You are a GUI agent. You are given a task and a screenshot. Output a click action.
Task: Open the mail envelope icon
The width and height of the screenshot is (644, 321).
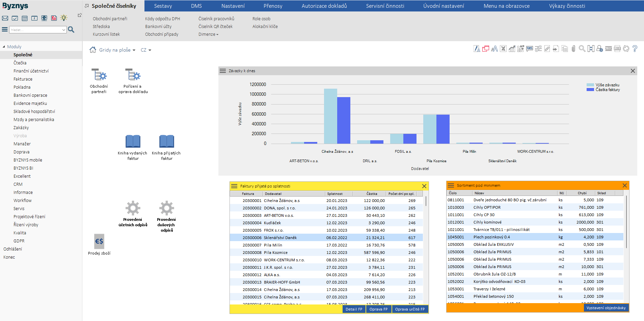(x=5, y=18)
